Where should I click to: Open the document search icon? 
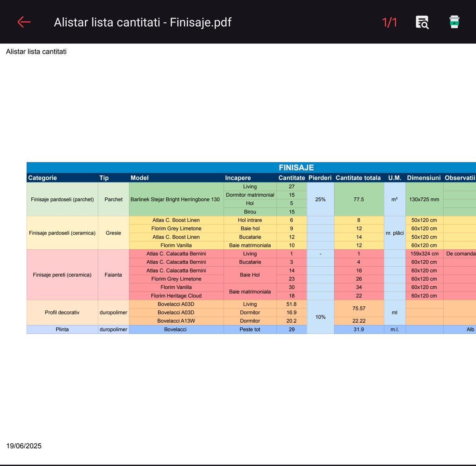point(422,22)
